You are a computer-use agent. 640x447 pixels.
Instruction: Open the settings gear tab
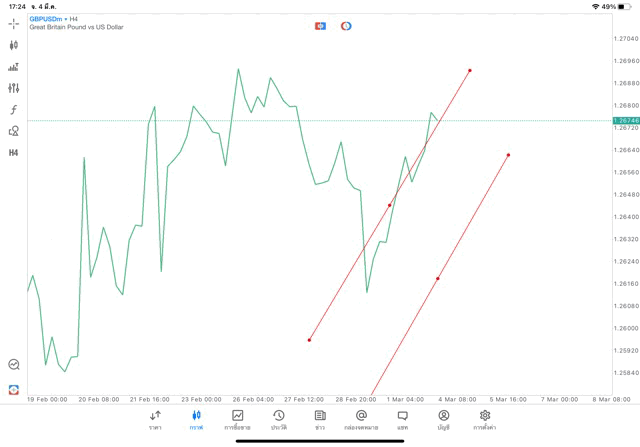[x=485, y=419]
